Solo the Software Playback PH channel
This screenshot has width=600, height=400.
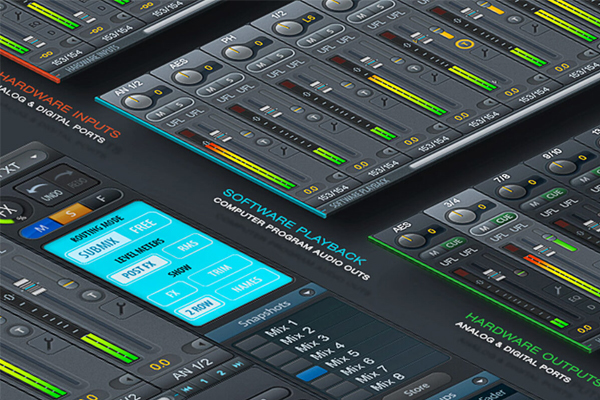[x=279, y=56]
